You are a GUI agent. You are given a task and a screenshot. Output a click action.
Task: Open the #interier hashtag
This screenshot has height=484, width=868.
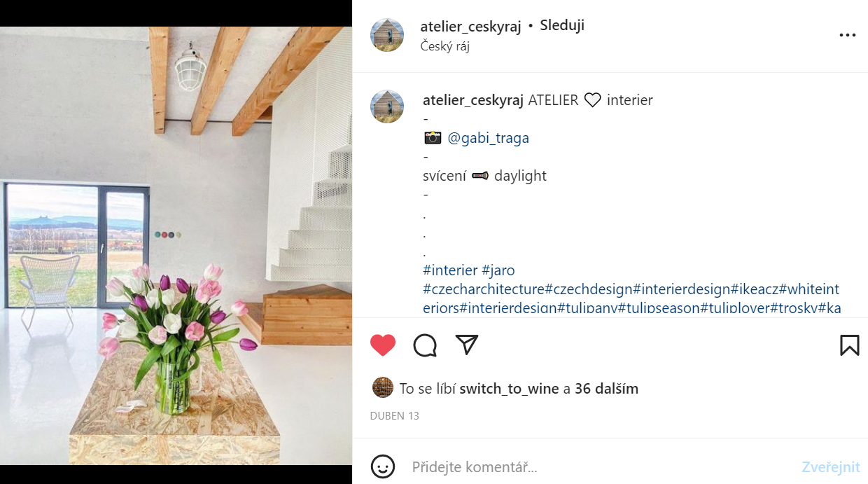coord(451,270)
